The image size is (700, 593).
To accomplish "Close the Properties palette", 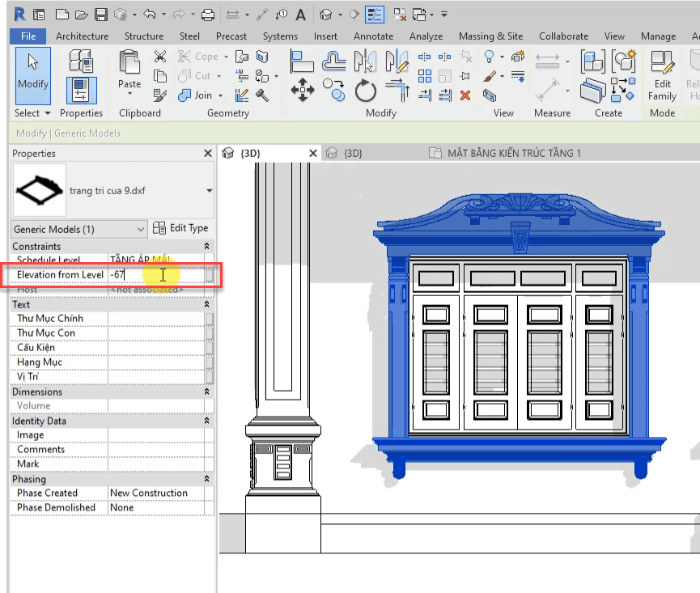I will click(x=208, y=154).
